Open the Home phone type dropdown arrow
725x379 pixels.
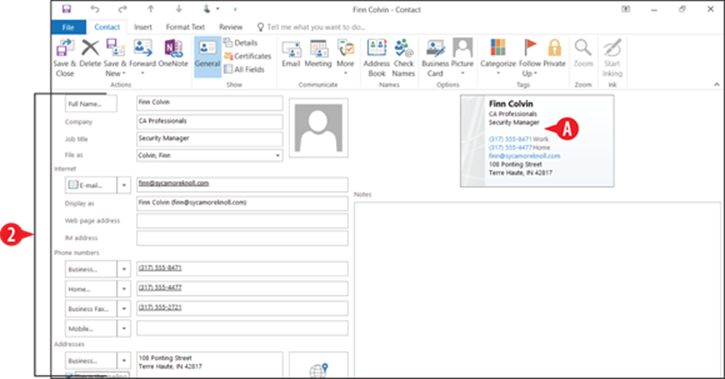[124, 289]
